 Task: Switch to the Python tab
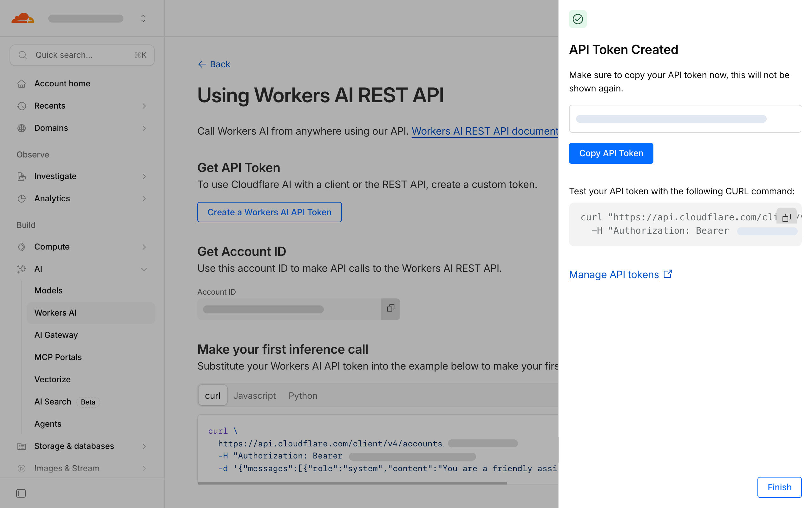click(303, 396)
